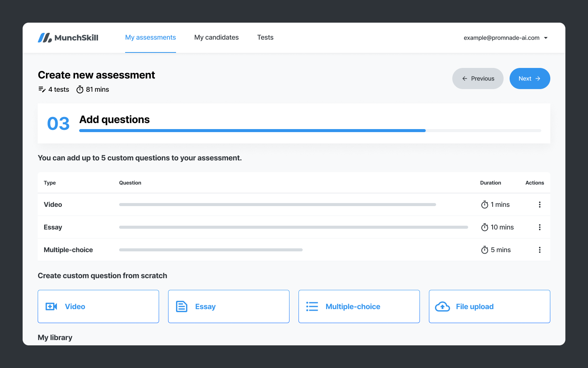
Task: Click the My library heading
Action: click(x=55, y=337)
